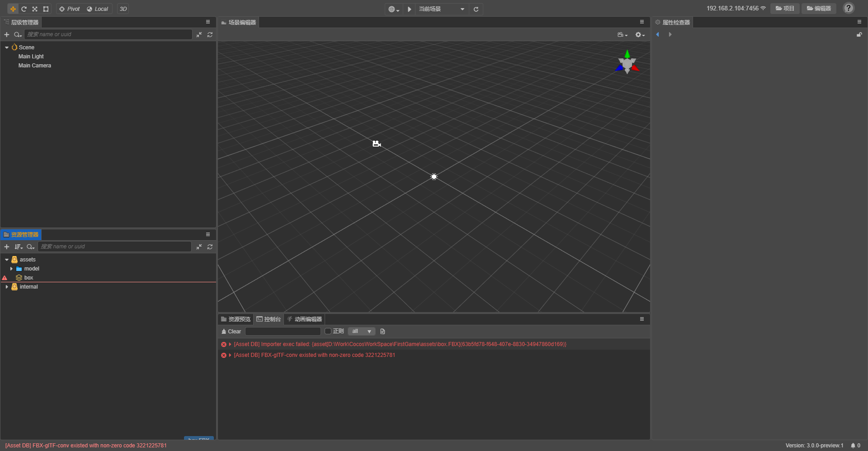
Task: Select the box asset
Action: point(28,278)
